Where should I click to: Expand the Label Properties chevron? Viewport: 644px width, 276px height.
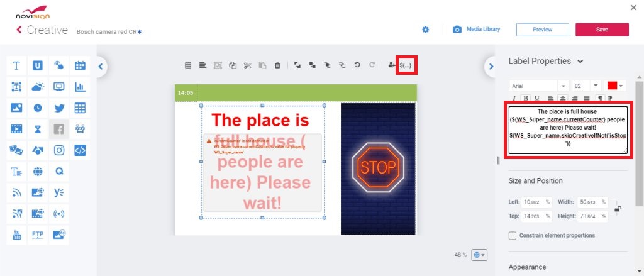click(580, 62)
